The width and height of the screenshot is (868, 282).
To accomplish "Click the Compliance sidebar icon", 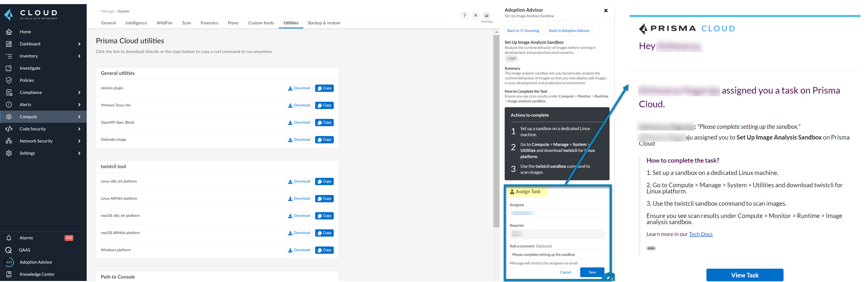I will click(9, 93).
